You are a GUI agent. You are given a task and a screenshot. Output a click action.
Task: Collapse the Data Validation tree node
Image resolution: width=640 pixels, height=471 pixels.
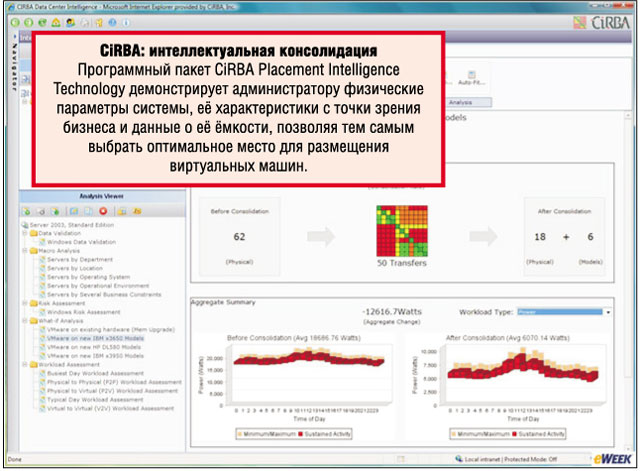[x=24, y=233]
